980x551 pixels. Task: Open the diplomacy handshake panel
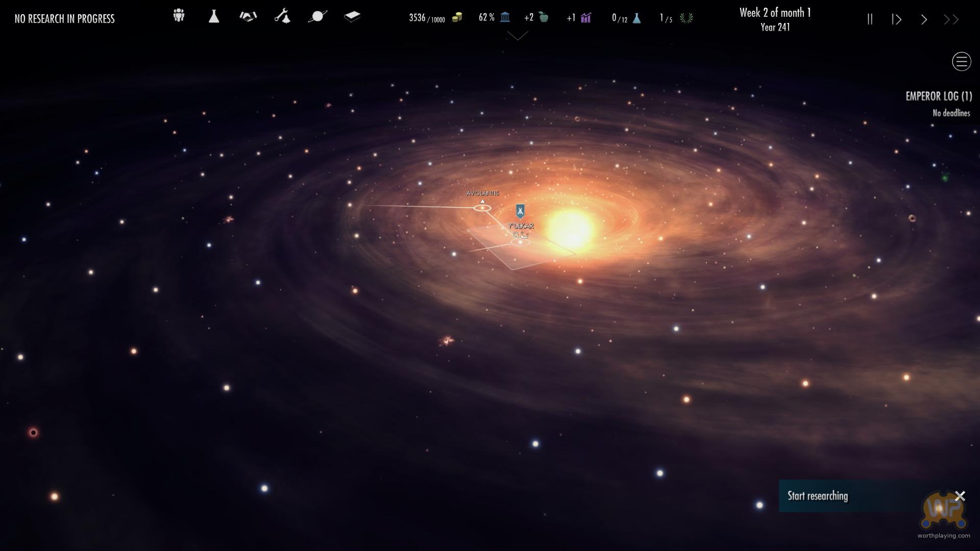click(248, 16)
